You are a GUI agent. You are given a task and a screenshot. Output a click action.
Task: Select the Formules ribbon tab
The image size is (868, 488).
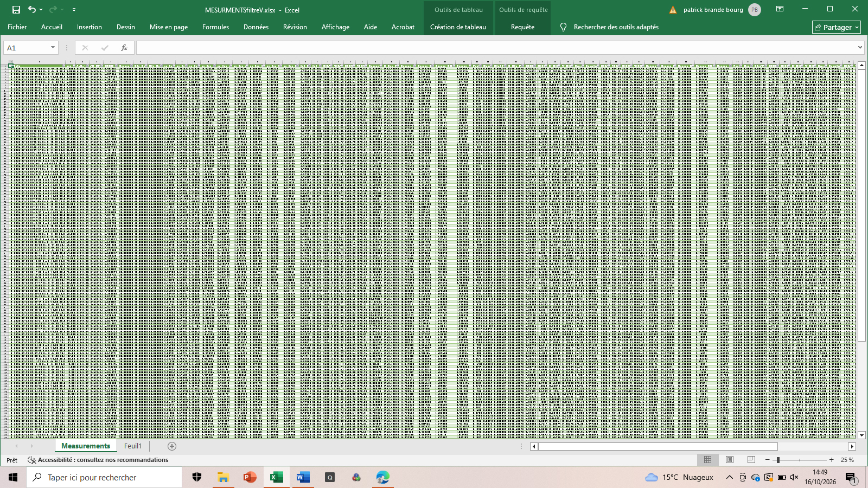215,27
